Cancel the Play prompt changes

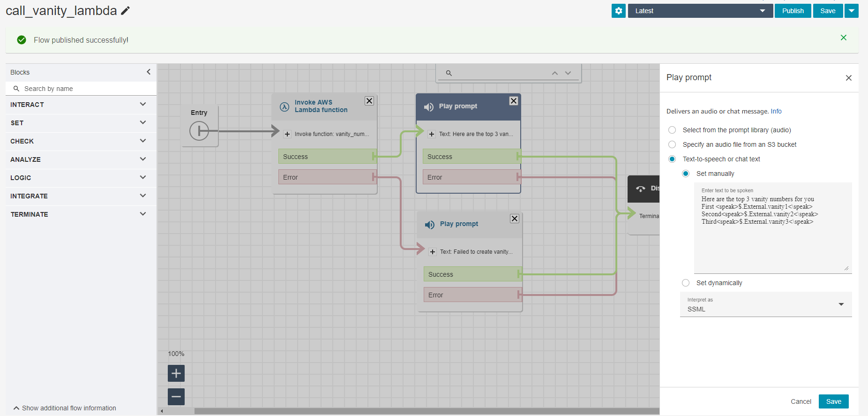coord(801,401)
